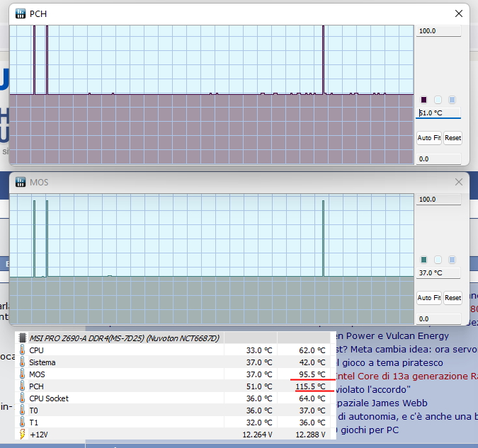This screenshot has height=448, width=478.
Task: Pick the blue grid color swatch in MOS
Action: 452,260
